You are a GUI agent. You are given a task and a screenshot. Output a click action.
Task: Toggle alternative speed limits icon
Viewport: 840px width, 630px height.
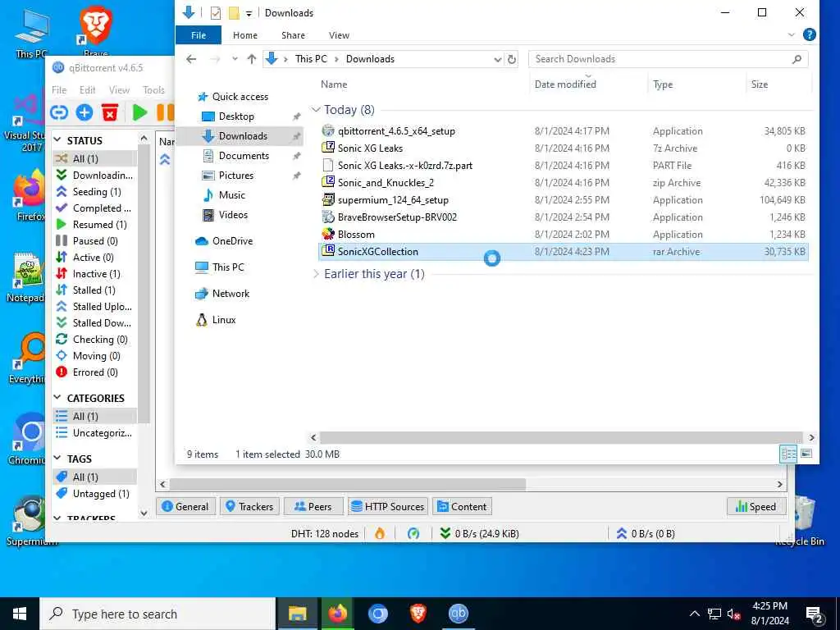click(x=413, y=533)
